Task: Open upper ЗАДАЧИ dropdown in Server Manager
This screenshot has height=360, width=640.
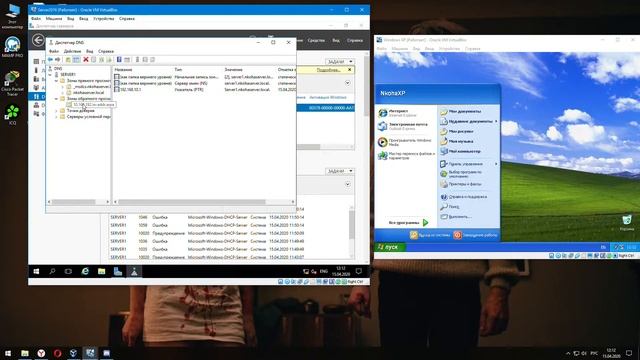Action: point(340,62)
